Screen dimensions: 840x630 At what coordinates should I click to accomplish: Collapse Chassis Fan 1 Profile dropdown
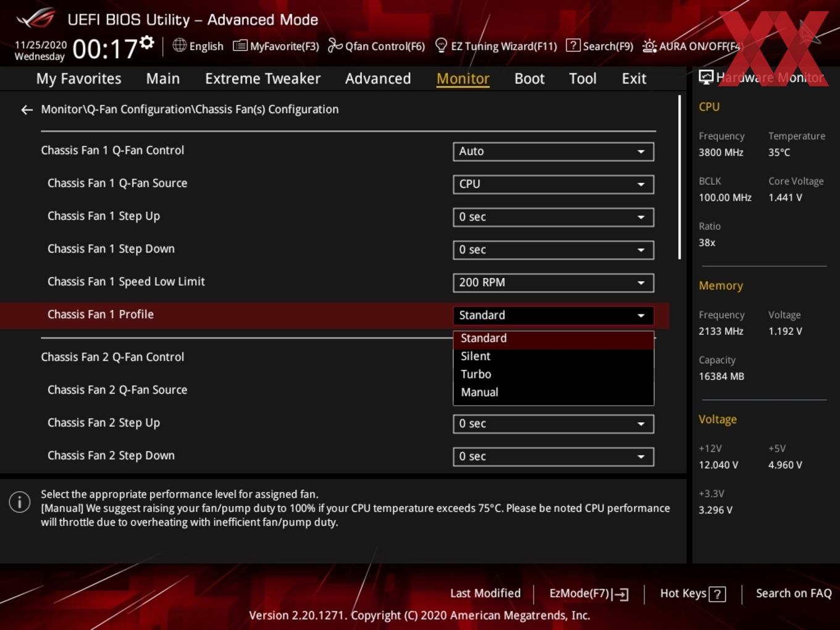pyautogui.click(x=553, y=315)
